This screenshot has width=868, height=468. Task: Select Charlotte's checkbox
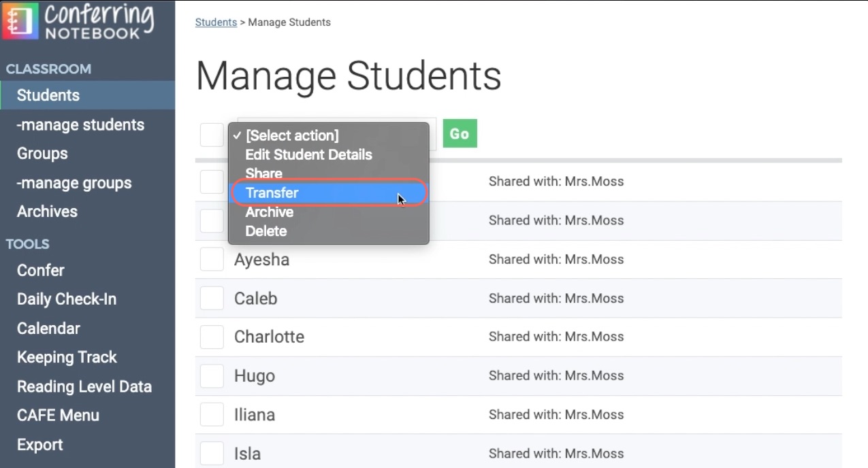211,337
